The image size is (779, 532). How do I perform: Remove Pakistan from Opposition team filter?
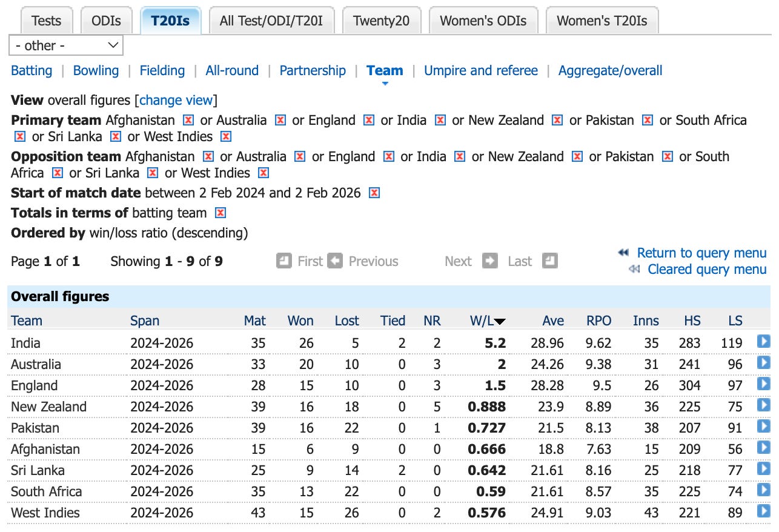668,156
